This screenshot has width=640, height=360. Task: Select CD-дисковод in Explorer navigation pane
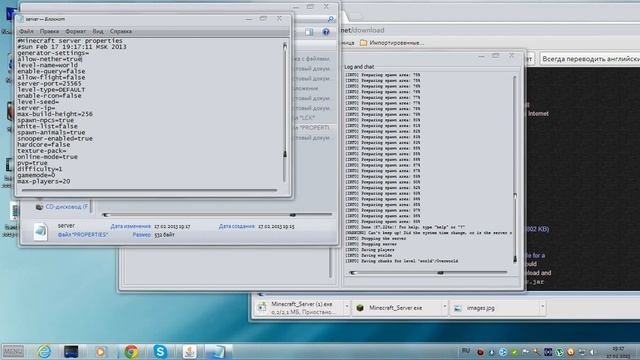coord(62,207)
